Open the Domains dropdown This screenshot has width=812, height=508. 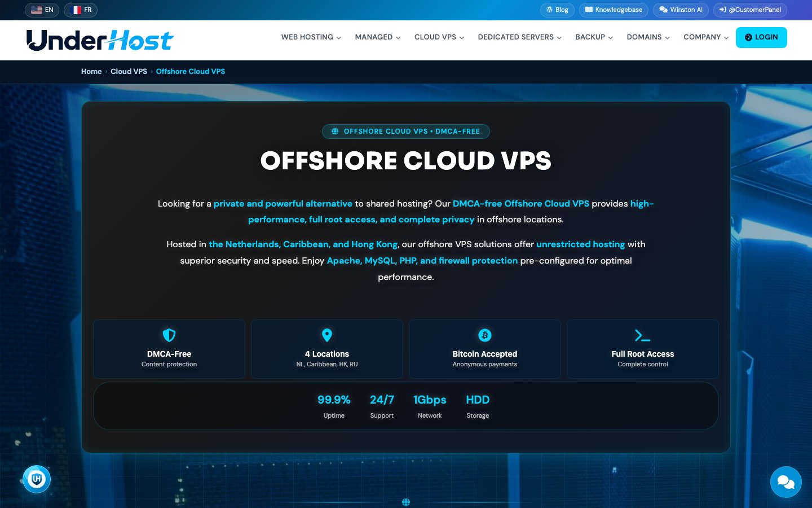pos(648,37)
